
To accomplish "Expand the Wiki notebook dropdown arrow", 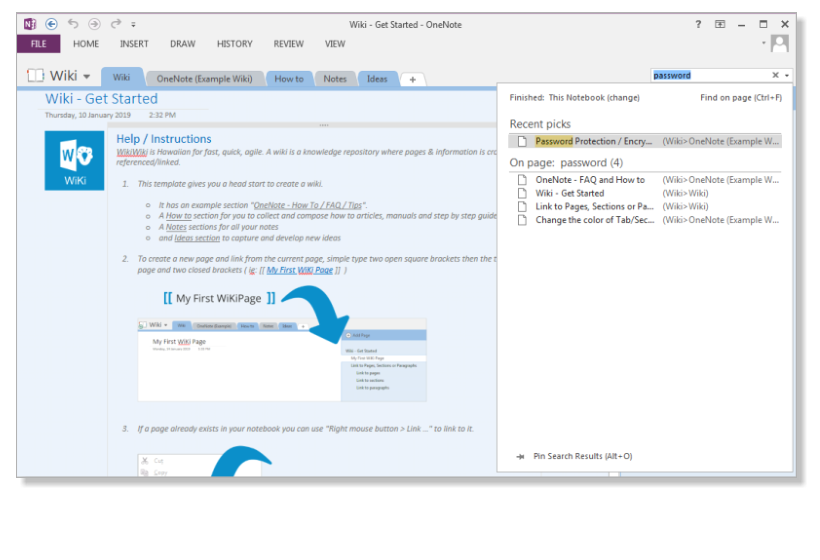I will point(87,76).
